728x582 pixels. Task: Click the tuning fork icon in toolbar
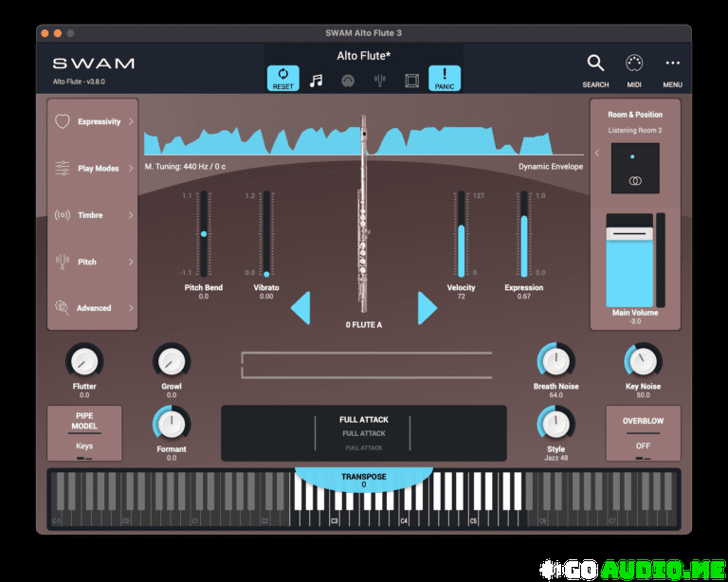point(379,81)
